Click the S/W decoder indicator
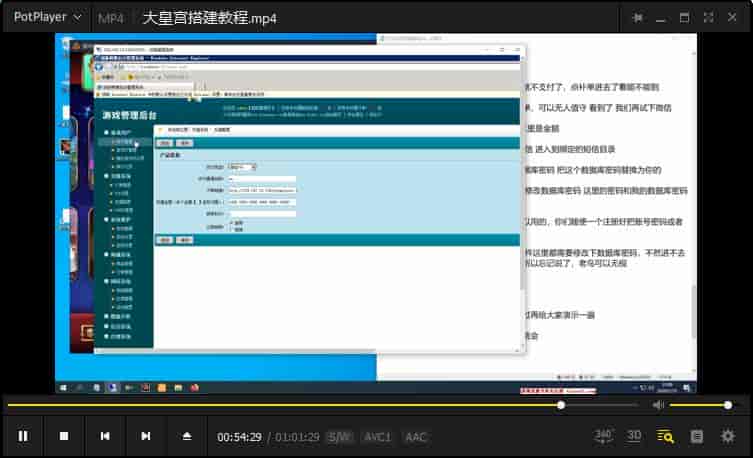Image resolution: width=753 pixels, height=458 pixels. [x=340, y=437]
